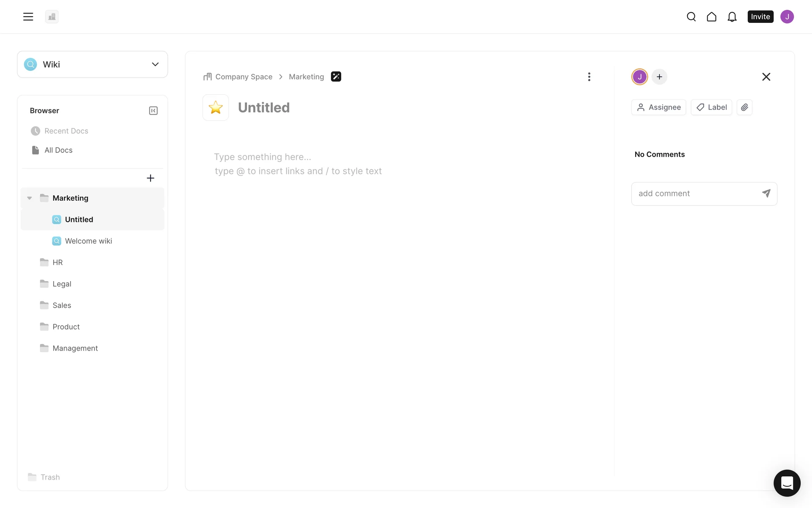Viewport: 812px width, 508px height.
Task: Add a new item with plus in Browser
Action: point(150,178)
